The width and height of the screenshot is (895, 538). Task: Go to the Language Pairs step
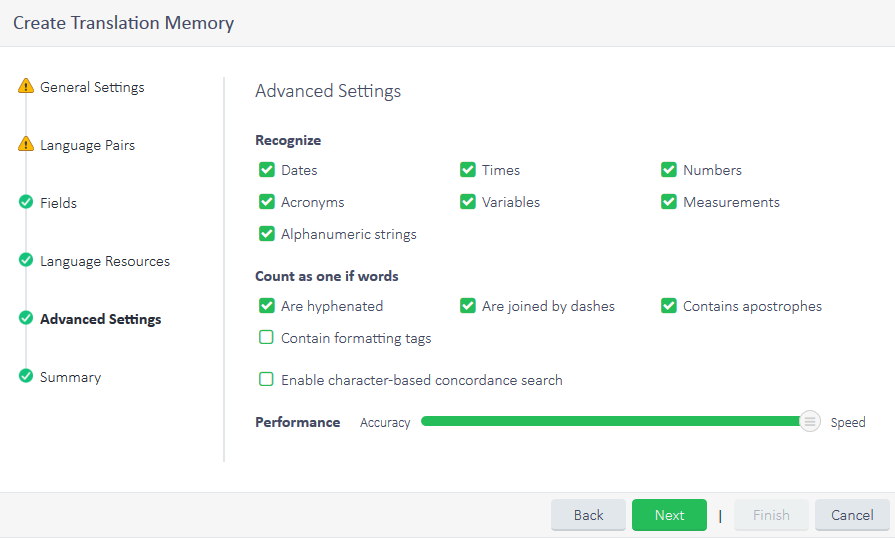87,145
